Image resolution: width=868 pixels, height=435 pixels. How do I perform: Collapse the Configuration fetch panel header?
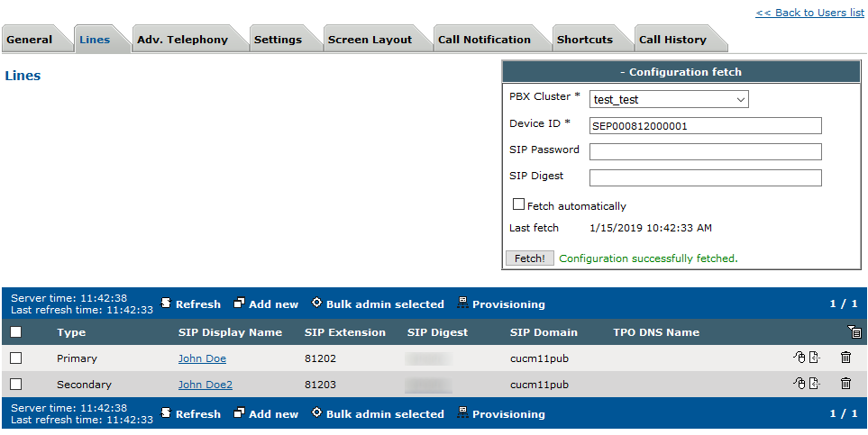[x=681, y=72]
